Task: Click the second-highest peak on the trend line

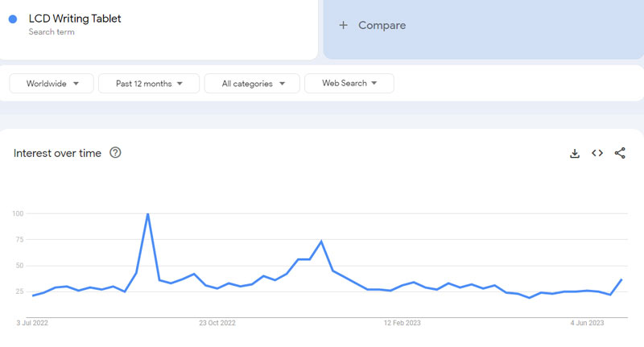Action: click(321, 241)
